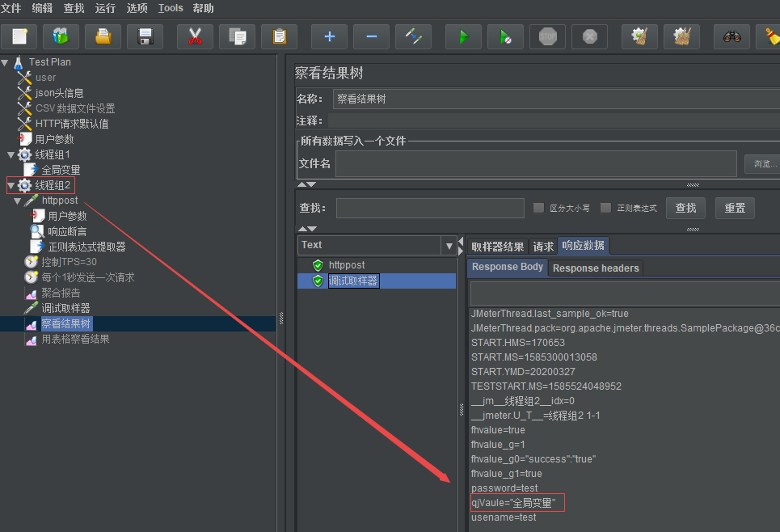Click the split arrows above 查找 row

point(306,184)
